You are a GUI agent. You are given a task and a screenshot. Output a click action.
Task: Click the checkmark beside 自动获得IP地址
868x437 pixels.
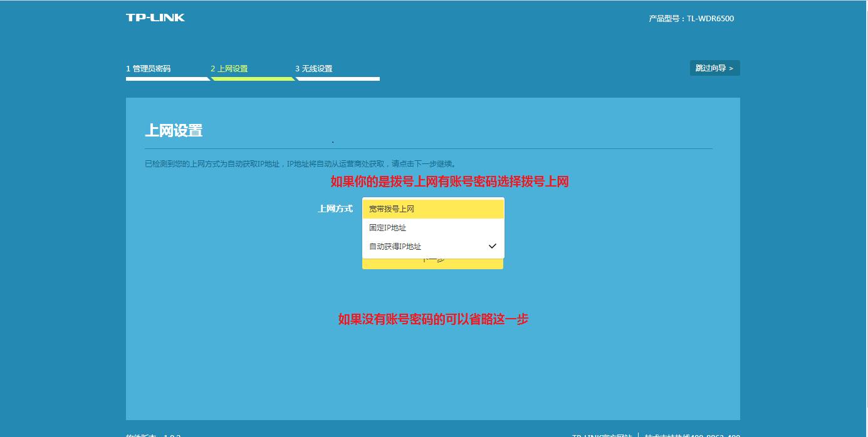[493, 246]
